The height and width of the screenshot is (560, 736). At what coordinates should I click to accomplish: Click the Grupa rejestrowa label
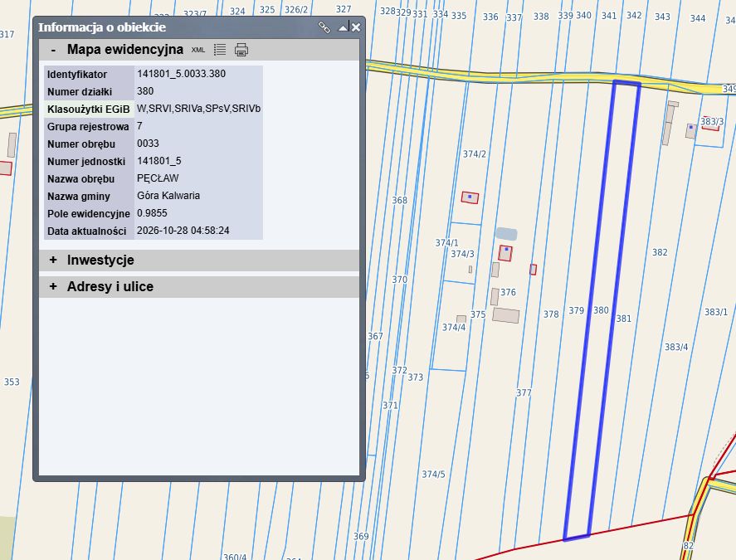(x=88, y=127)
